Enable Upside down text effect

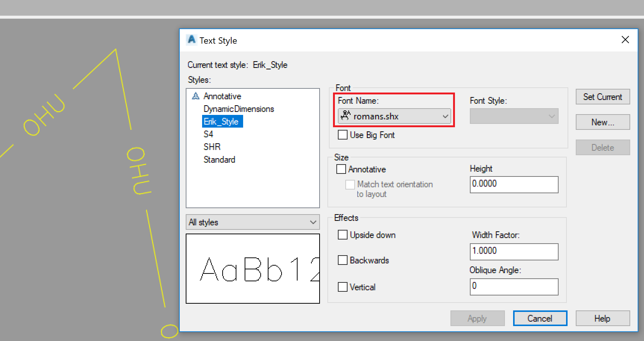pyautogui.click(x=343, y=235)
